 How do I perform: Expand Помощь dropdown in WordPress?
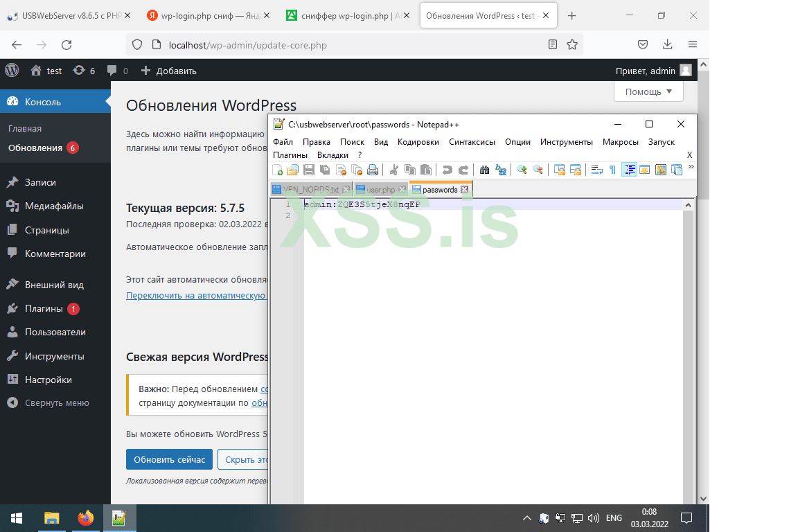click(x=648, y=91)
